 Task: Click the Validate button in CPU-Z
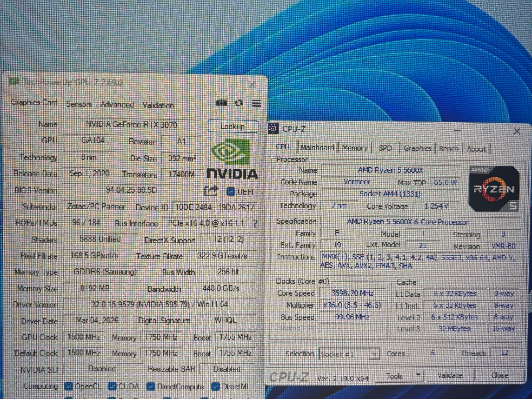coord(450,375)
